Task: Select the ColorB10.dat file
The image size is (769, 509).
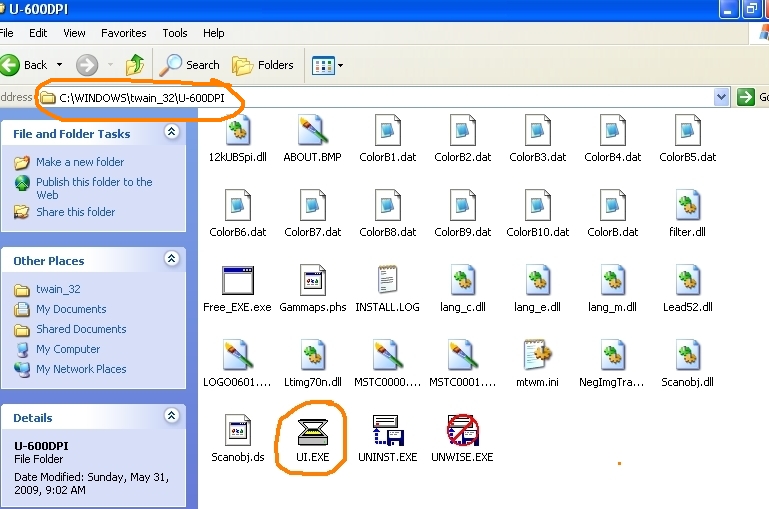Action: coord(538,213)
